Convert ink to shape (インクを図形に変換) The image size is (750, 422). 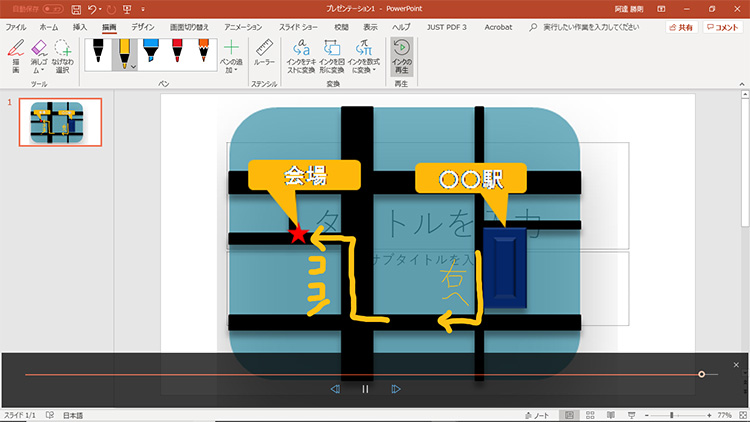point(333,54)
